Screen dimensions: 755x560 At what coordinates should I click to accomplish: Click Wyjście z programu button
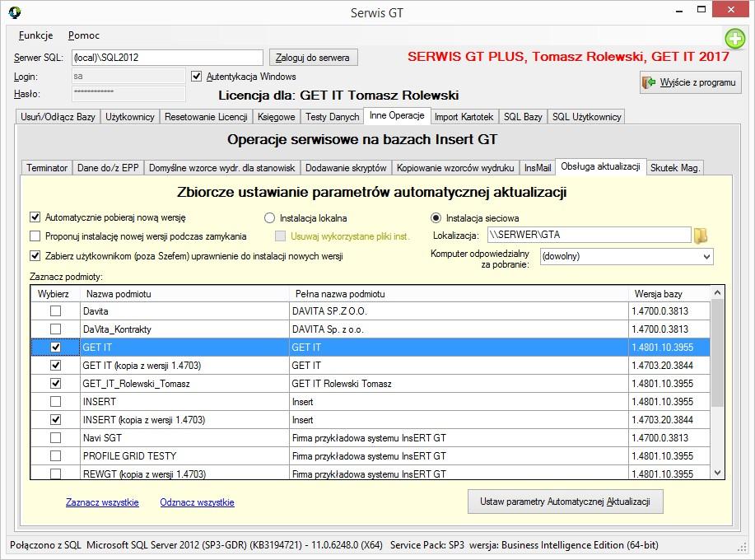click(x=691, y=82)
